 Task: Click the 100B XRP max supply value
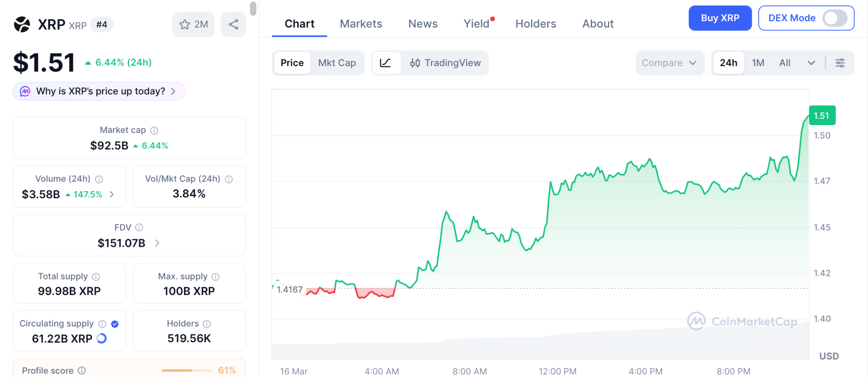pos(189,291)
